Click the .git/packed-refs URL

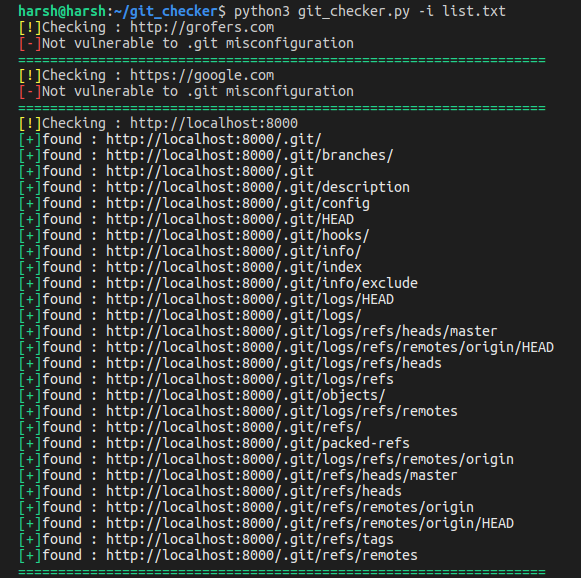tap(258, 444)
